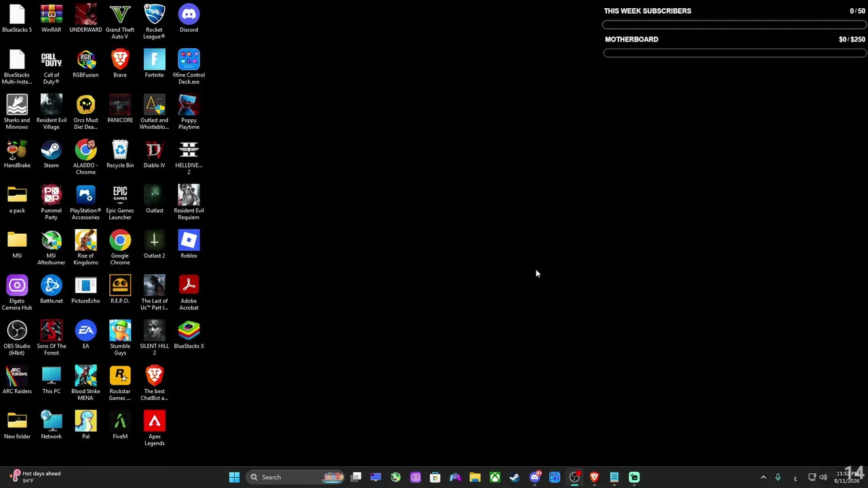Select the Roblox desktop shortcut
868x488 pixels.
[x=189, y=245]
